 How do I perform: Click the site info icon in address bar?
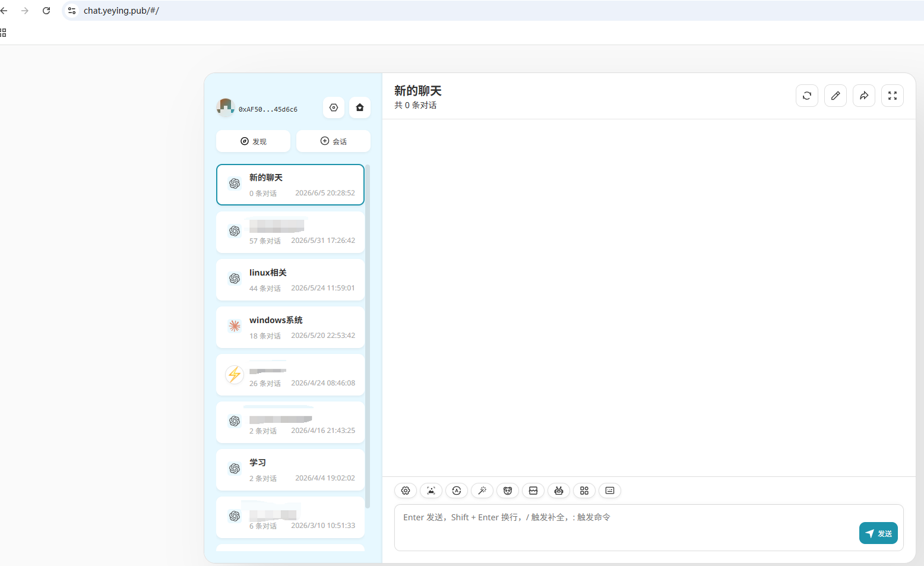click(72, 11)
